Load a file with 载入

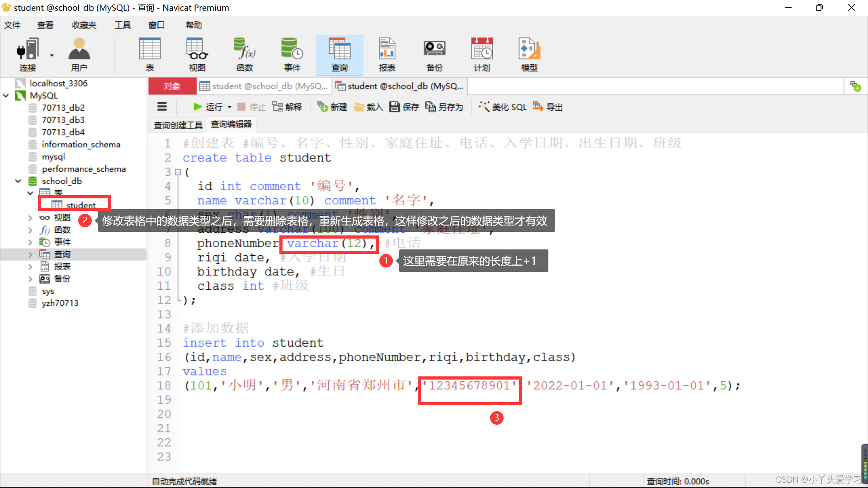coord(368,107)
